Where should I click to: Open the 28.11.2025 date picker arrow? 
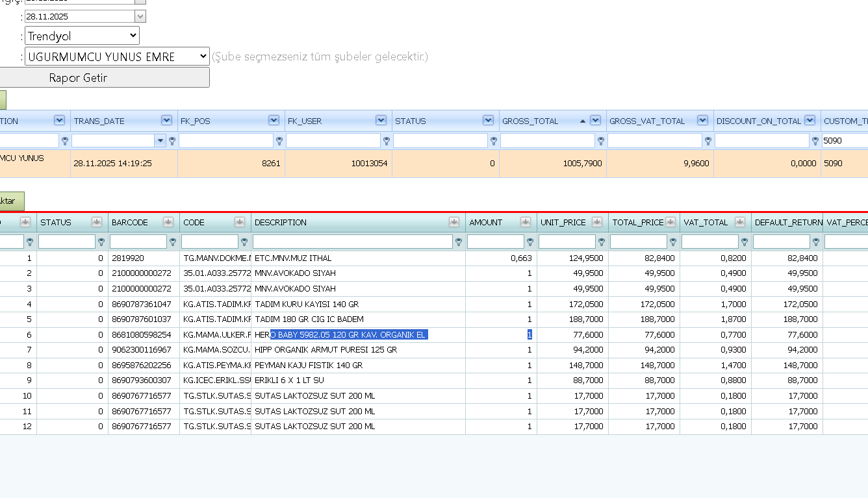click(x=140, y=16)
